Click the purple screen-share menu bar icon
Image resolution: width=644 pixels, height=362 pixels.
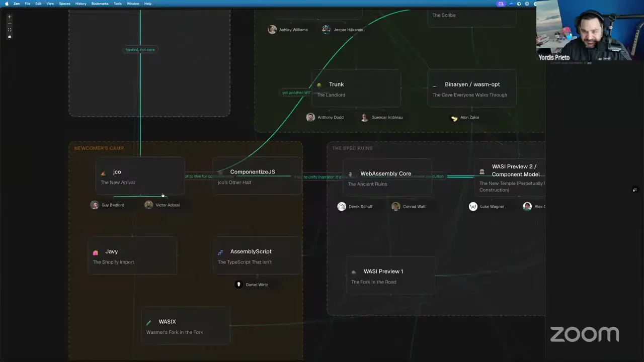(x=501, y=4)
